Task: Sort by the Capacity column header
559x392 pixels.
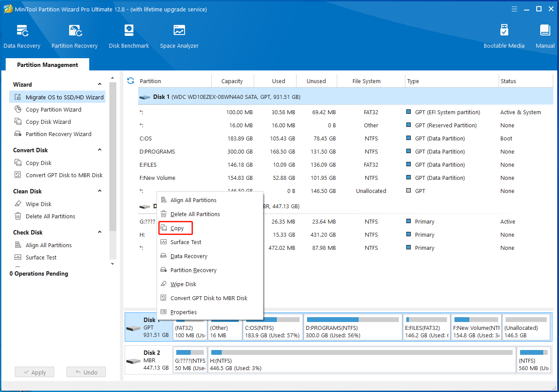Action: [232, 81]
